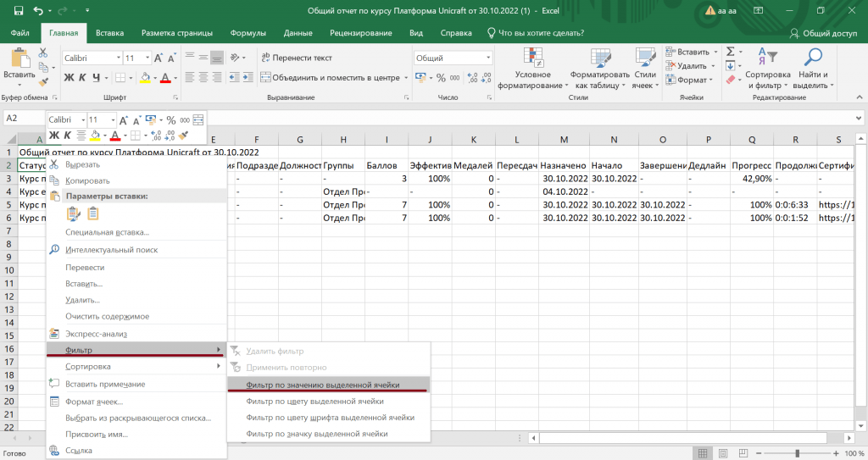Increase font size with large A icon
This screenshot has height=460, width=868.
click(x=159, y=58)
